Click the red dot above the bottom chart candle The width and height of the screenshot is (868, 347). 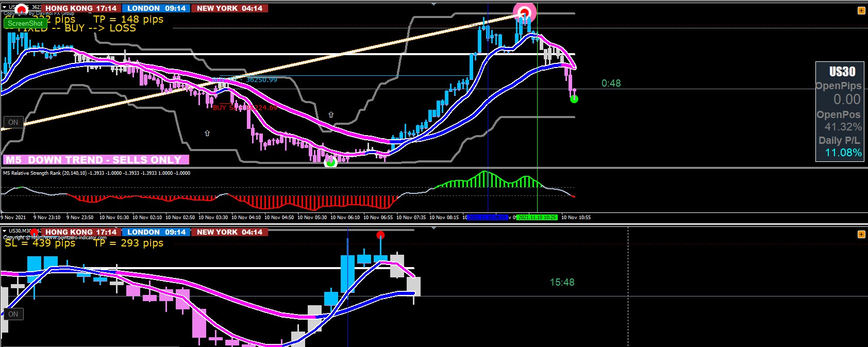click(x=380, y=235)
